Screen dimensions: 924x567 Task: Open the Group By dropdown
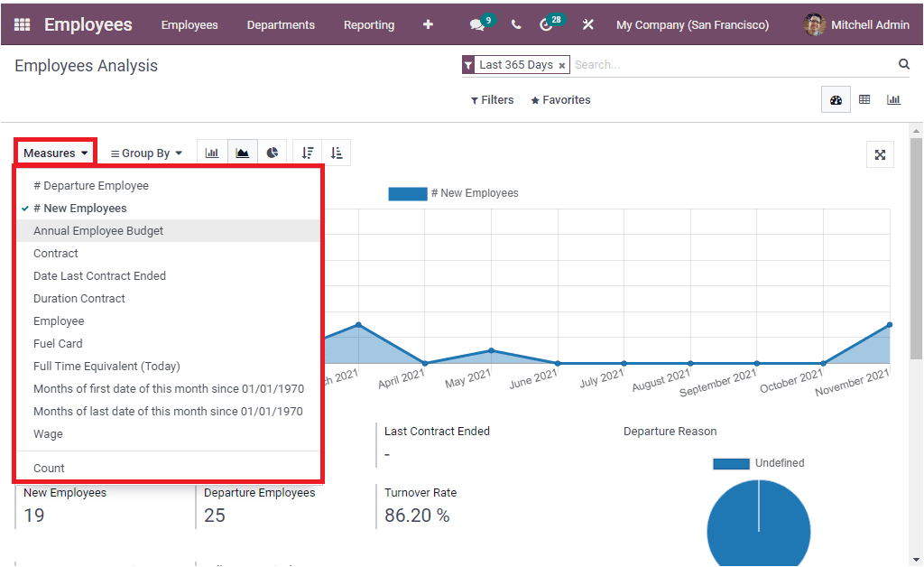click(x=145, y=152)
